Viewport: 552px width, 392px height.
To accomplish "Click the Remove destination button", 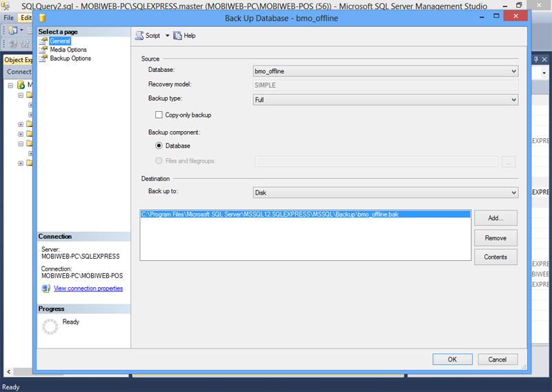I will click(x=495, y=238).
